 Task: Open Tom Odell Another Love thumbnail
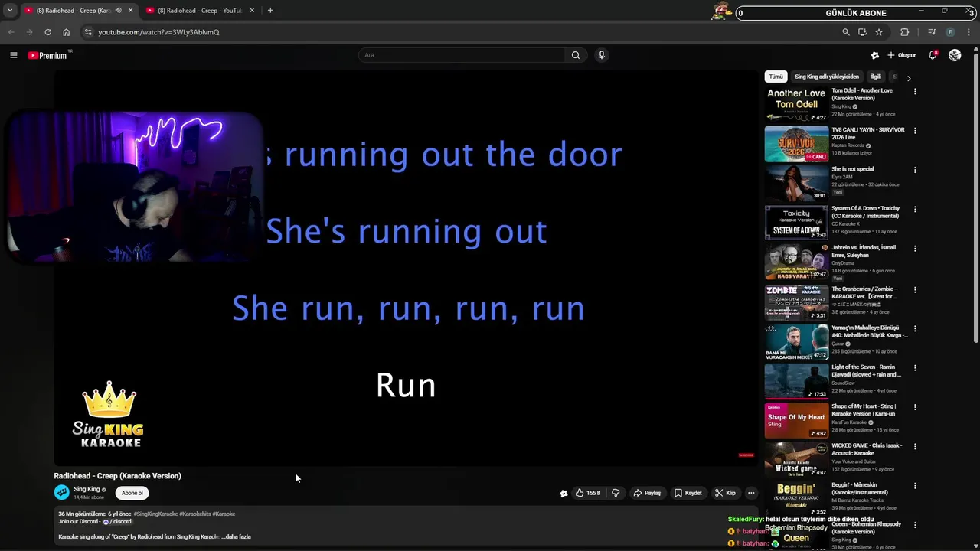tap(796, 104)
